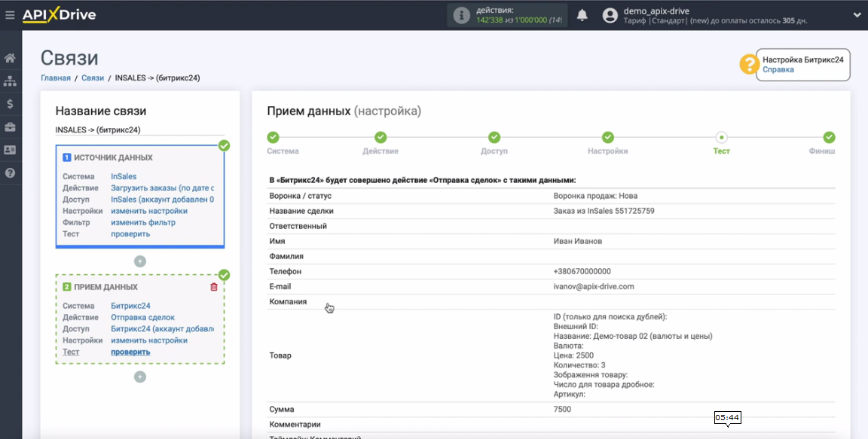This screenshot has width=868, height=439.
Task: Expand the account dropdown chevron
Action: pos(857,16)
